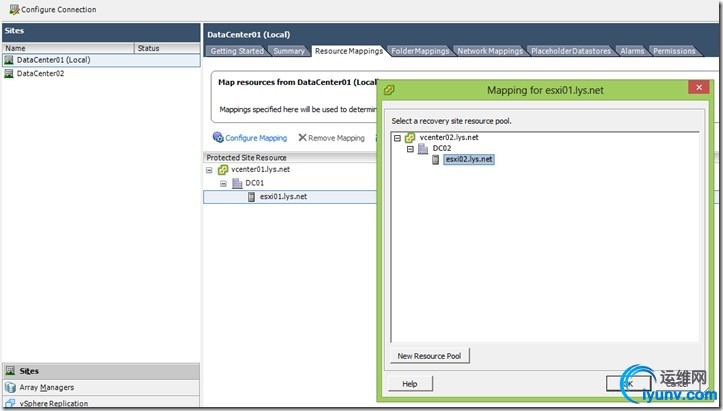Confirm mapping with the OK button
The width and height of the screenshot is (723, 411).
click(628, 383)
